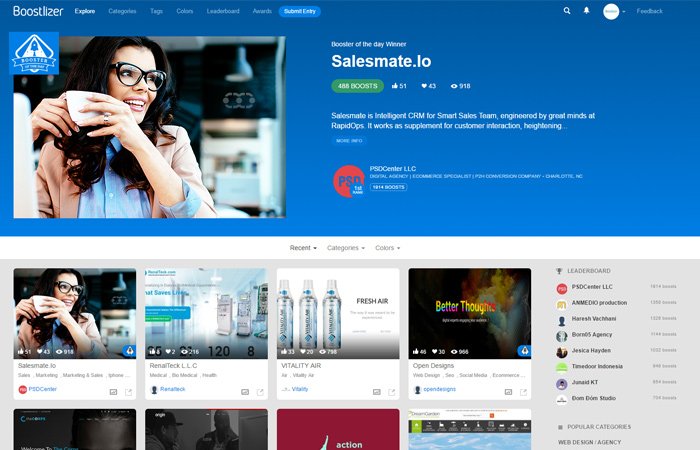Open Salesmate.io card title
Image resolution: width=700 pixels, height=450 pixels.
pyautogui.click(x=37, y=365)
